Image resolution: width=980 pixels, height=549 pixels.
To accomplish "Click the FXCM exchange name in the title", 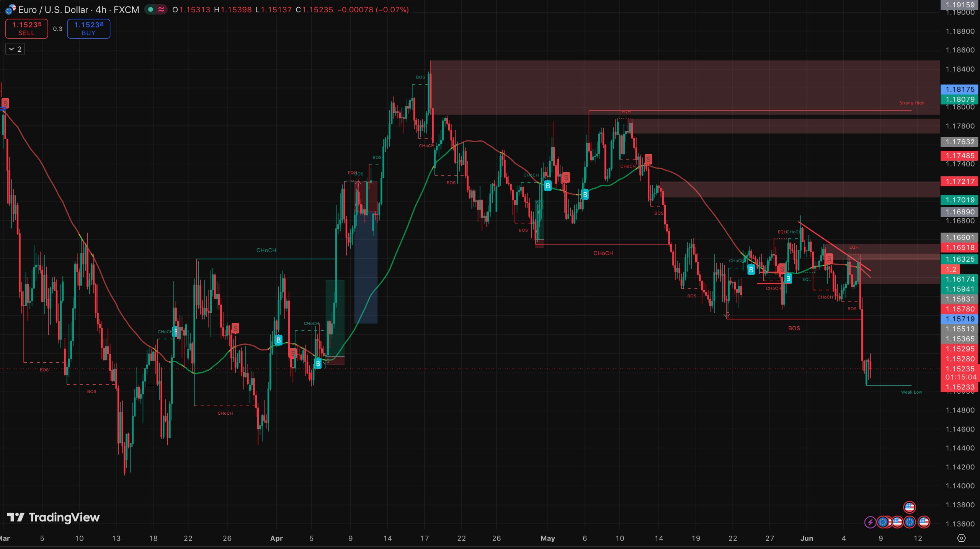I will (126, 10).
